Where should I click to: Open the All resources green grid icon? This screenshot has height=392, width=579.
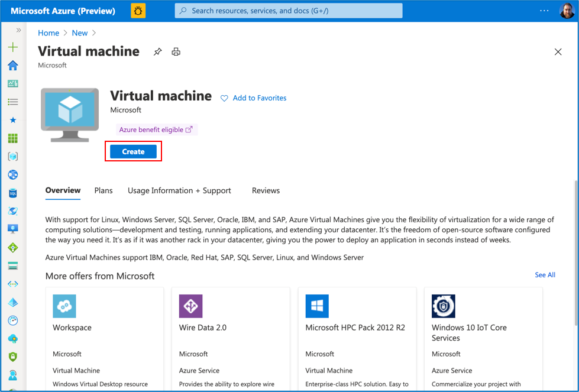(x=13, y=138)
